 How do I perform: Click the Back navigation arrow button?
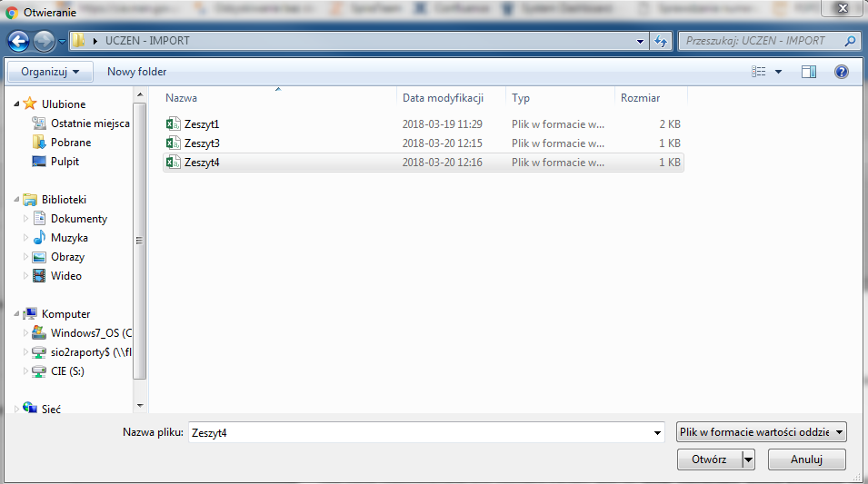(20, 42)
